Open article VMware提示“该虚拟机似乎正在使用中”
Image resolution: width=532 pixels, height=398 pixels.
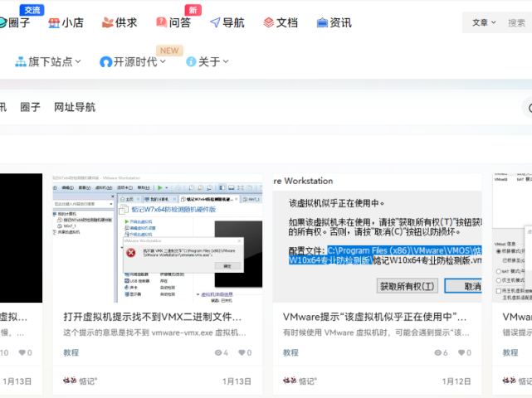[374, 317]
